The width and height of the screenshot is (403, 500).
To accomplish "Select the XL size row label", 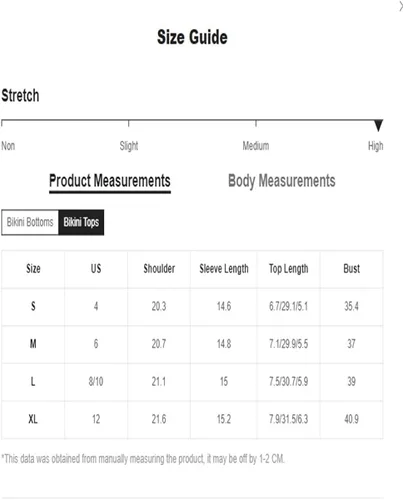I will [33, 419].
